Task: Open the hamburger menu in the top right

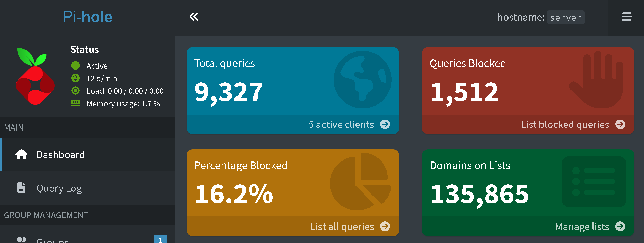Action: (627, 17)
